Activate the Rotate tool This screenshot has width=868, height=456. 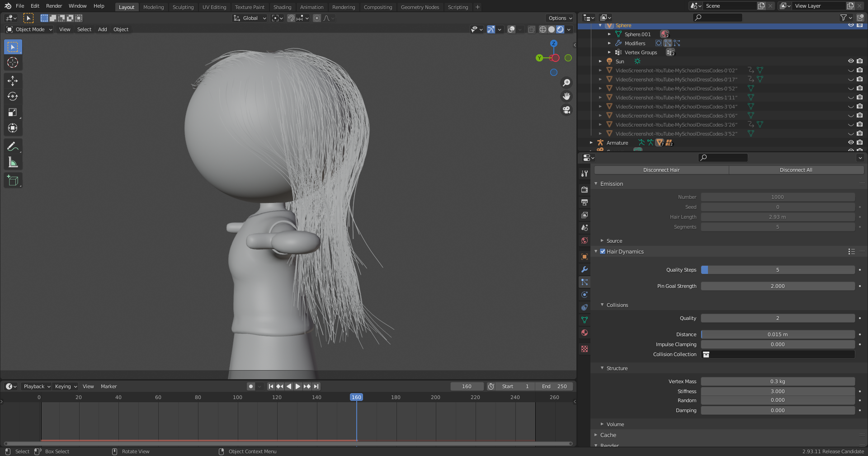coord(13,97)
